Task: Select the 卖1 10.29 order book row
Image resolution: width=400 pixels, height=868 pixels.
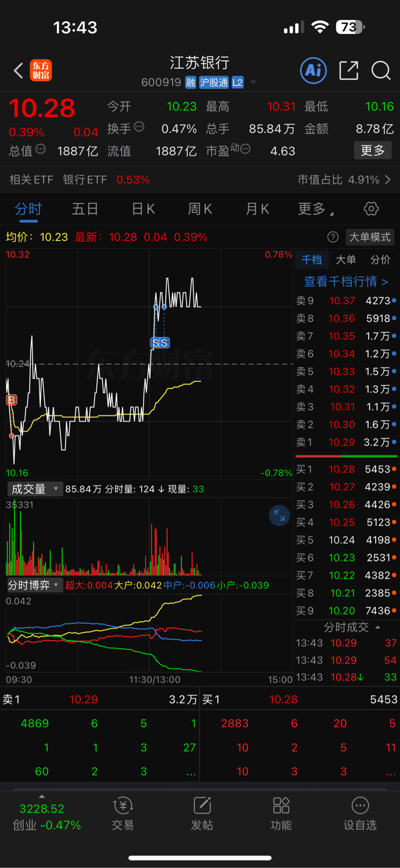Action: tap(346, 443)
